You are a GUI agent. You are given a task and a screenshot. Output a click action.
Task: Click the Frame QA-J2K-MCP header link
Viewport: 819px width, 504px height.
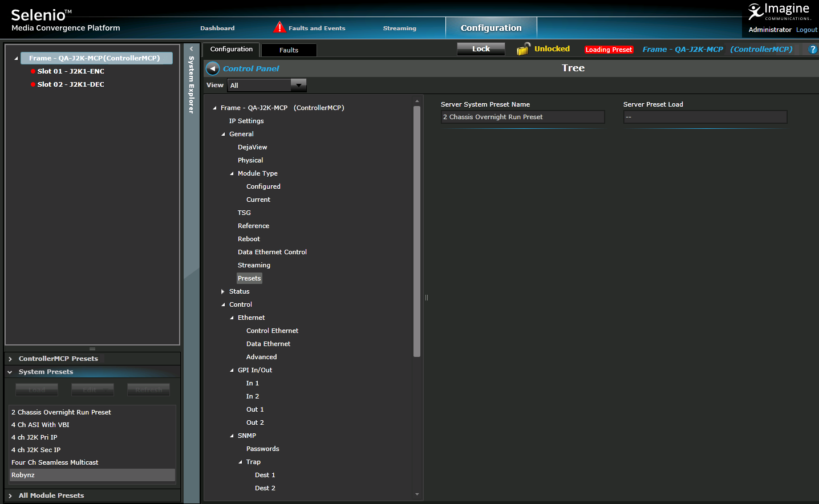pos(717,50)
